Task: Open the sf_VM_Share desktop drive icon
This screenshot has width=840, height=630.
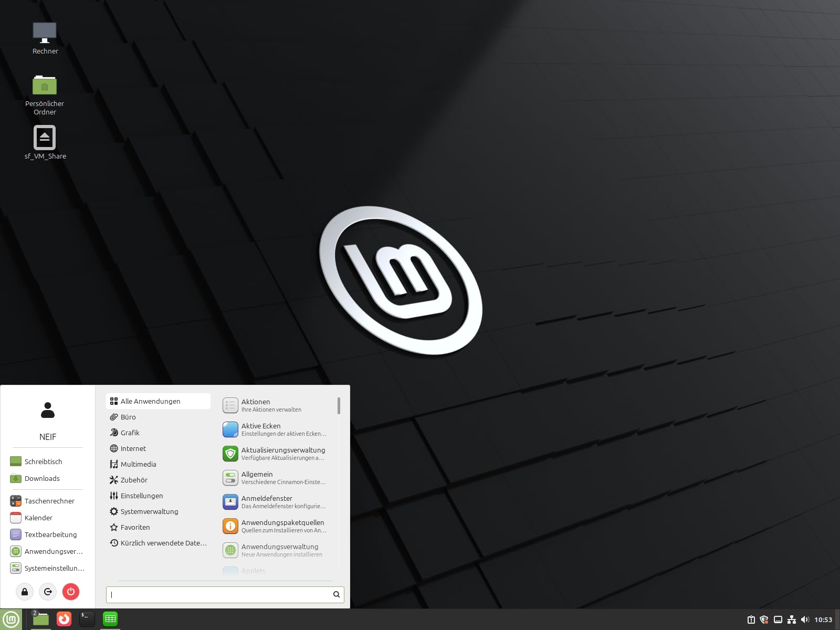Action: coord(45,142)
